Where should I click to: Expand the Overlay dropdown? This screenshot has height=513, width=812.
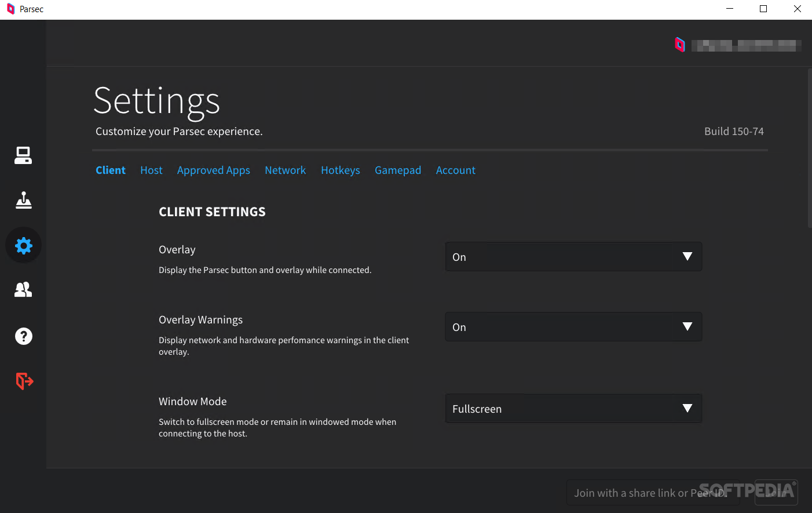[573, 257]
